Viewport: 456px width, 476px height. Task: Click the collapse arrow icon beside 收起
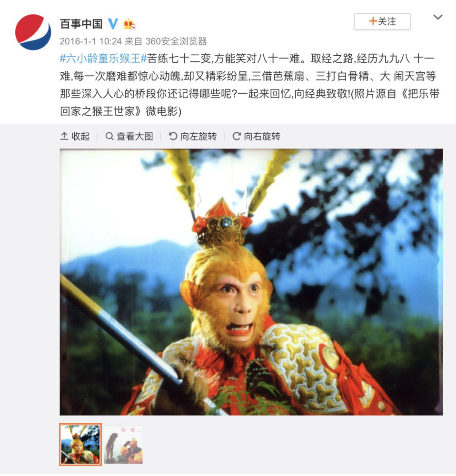click(64, 136)
